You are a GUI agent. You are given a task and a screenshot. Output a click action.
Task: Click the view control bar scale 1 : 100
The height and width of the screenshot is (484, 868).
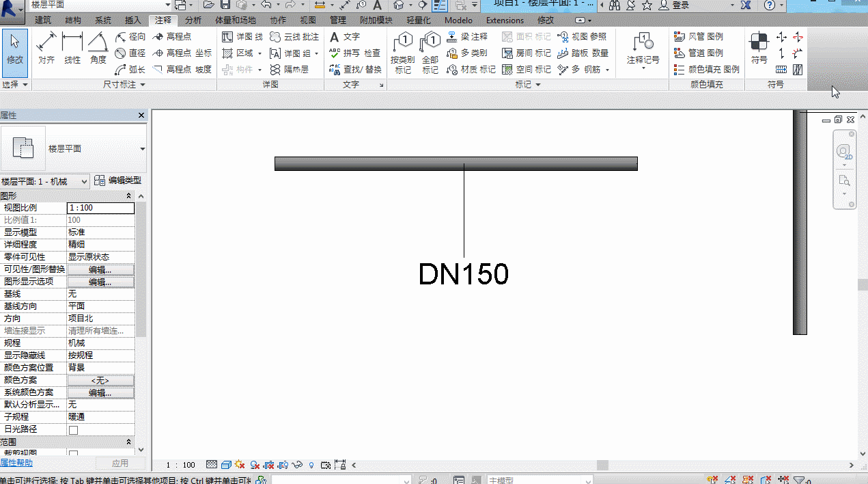click(181, 465)
